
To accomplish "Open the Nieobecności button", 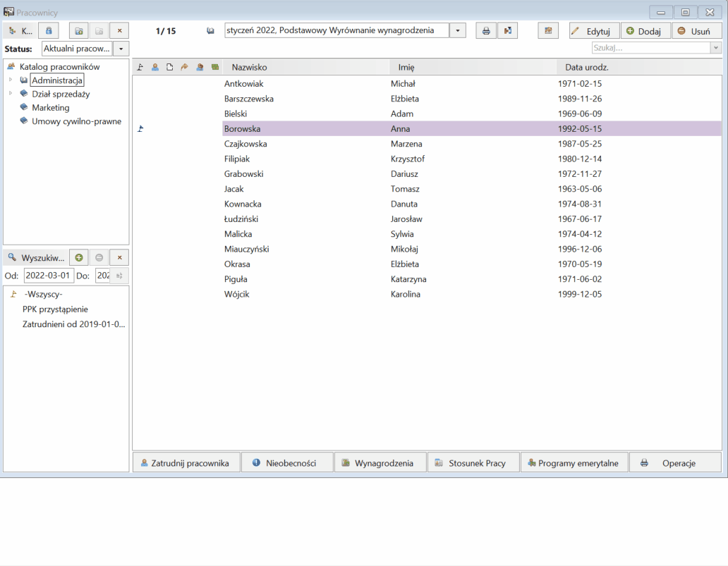I will tap(287, 462).
